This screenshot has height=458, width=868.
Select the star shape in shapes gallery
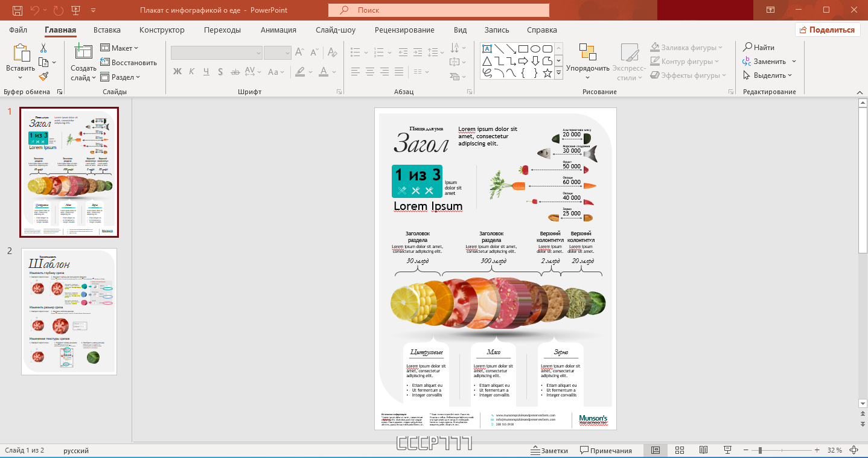(547, 73)
